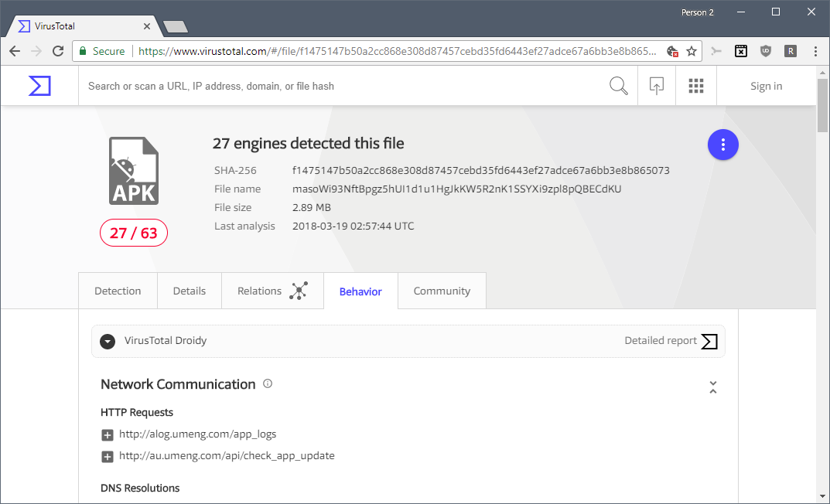Click the VirusTotal sigma logo in header

[39, 86]
